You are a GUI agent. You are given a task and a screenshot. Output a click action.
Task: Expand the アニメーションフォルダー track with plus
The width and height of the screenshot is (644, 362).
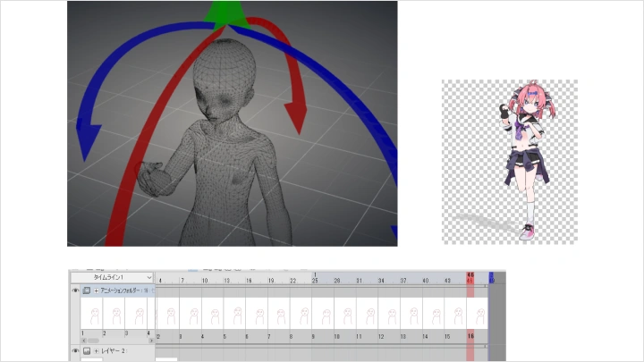97,290
